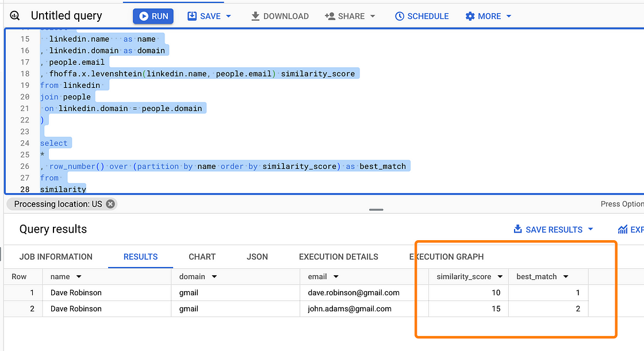The width and height of the screenshot is (644, 351).
Task: Click DOWNLOAD in the toolbar
Action: (x=279, y=16)
